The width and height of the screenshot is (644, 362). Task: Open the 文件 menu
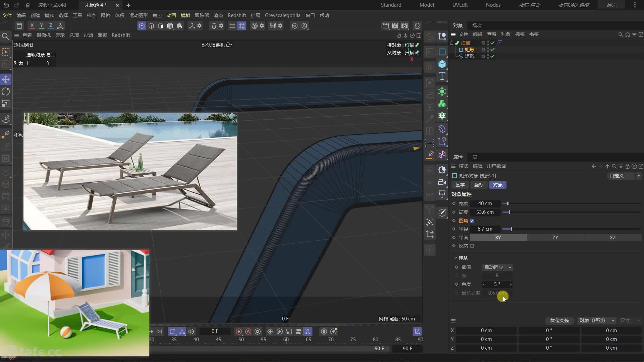coord(7,15)
